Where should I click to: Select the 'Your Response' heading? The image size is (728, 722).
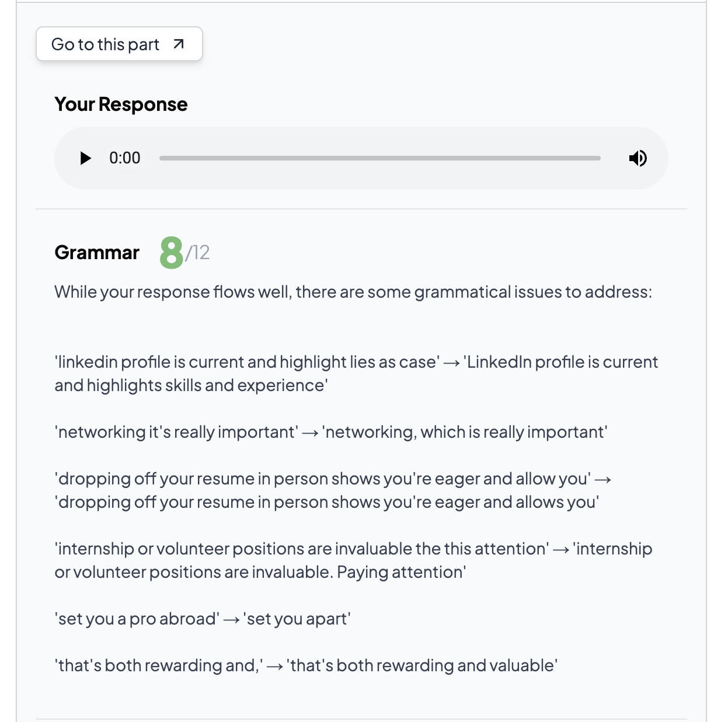click(121, 104)
